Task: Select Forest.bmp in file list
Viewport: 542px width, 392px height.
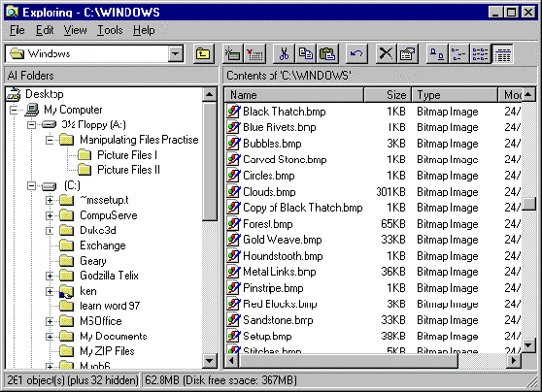Action: [x=268, y=224]
